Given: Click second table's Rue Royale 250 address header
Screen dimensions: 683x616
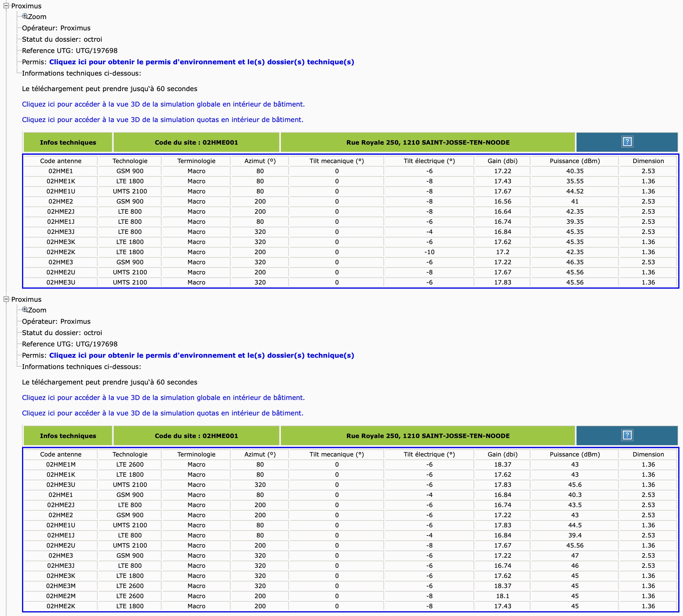Looking at the screenshot, I should coord(427,436).
